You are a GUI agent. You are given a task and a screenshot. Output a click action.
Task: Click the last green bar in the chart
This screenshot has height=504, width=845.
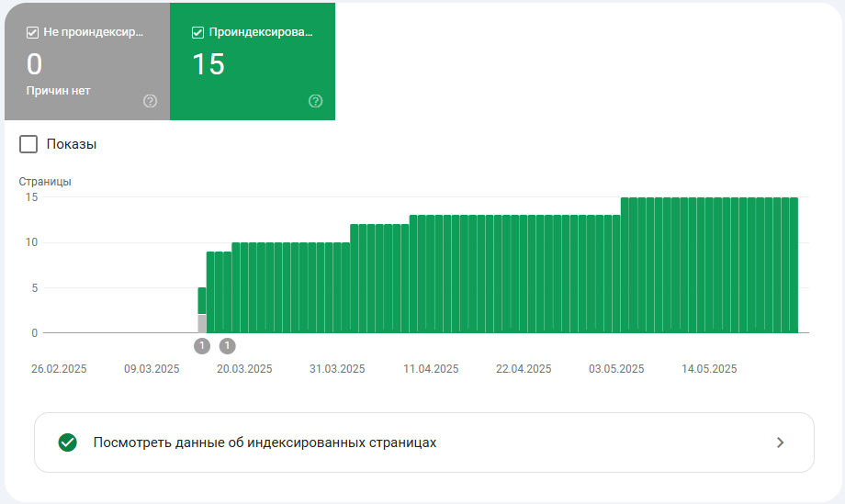coord(794,266)
